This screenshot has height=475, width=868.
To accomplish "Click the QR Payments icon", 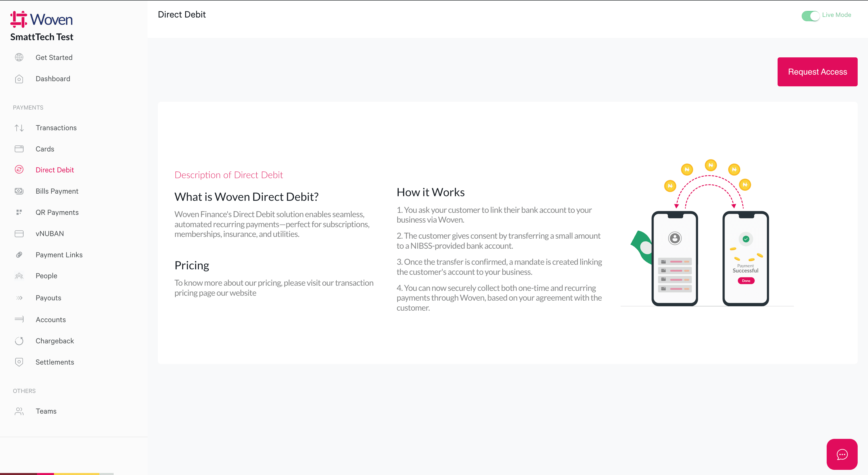I will click(x=19, y=212).
